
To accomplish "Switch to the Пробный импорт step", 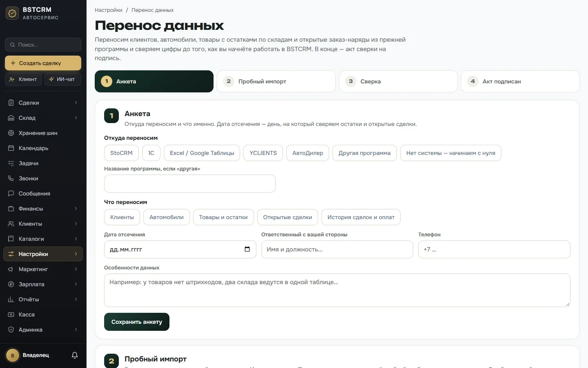I will tap(276, 81).
